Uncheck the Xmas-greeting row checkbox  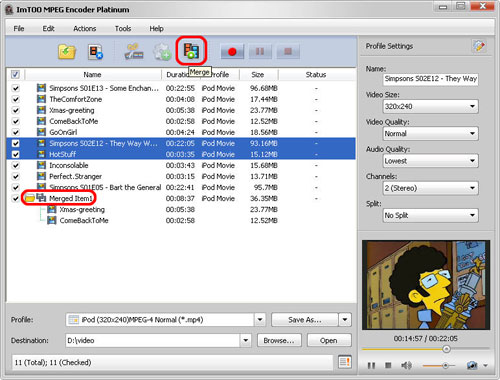(15, 110)
